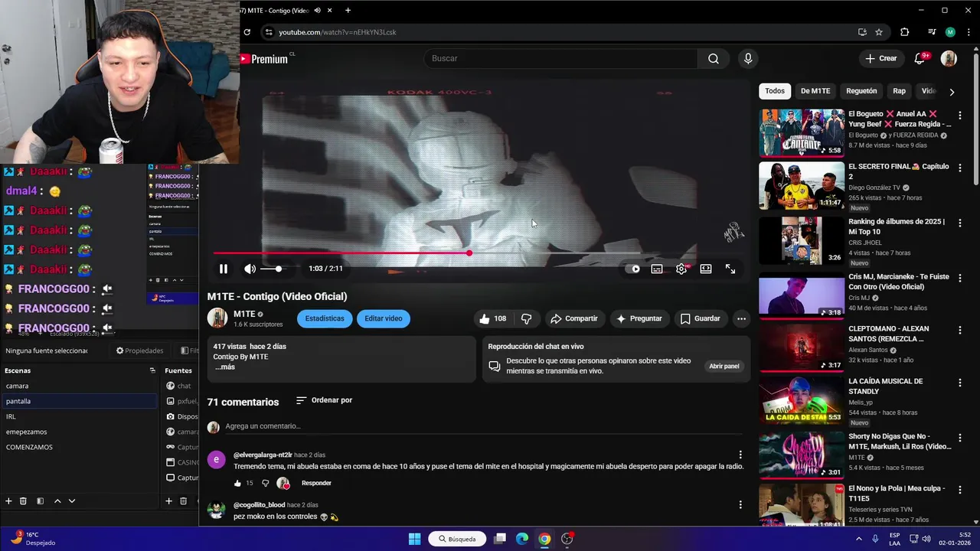
Task: Select the camara scene in OBS
Action: pos(79,386)
